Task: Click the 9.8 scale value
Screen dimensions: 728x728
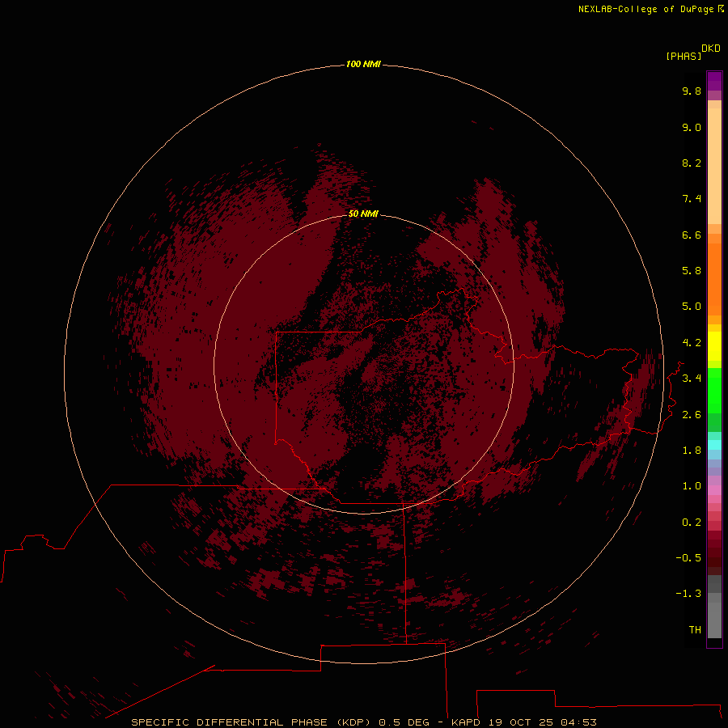Action: point(692,91)
